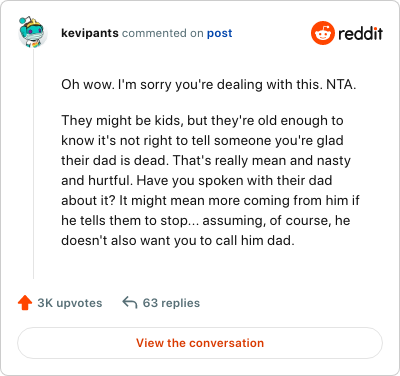400x376 pixels.
Task: Click the line starting "about it? It might mean"
Action: coord(210,200)
